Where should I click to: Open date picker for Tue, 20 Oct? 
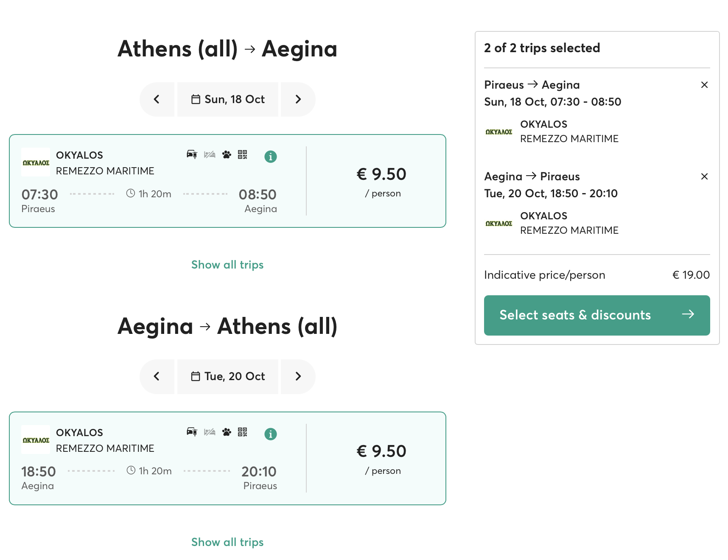[228, 377]
